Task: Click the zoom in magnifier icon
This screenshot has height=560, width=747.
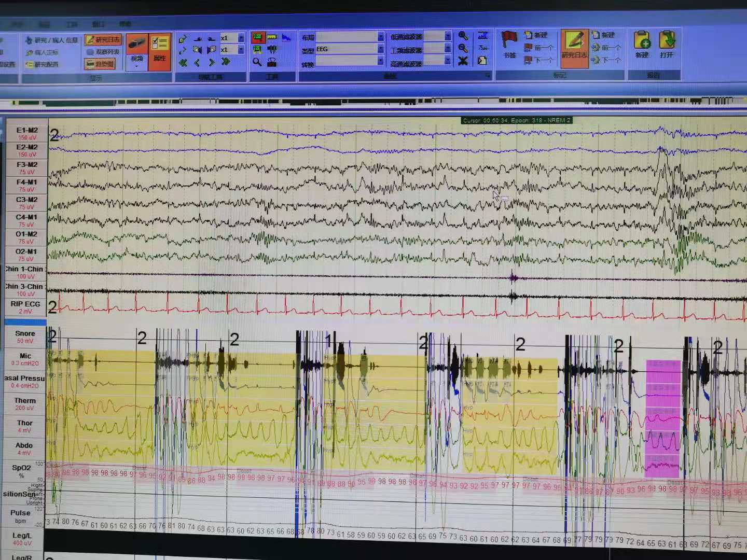Action: [463, 36]
